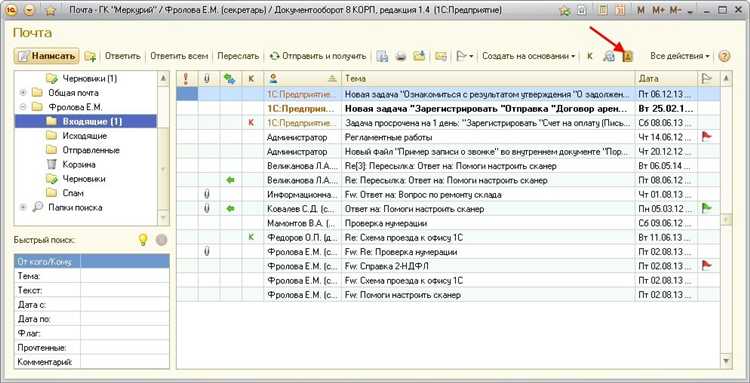Click the gray clear search icon
750x383 pixels.
[x=162, y=240]
